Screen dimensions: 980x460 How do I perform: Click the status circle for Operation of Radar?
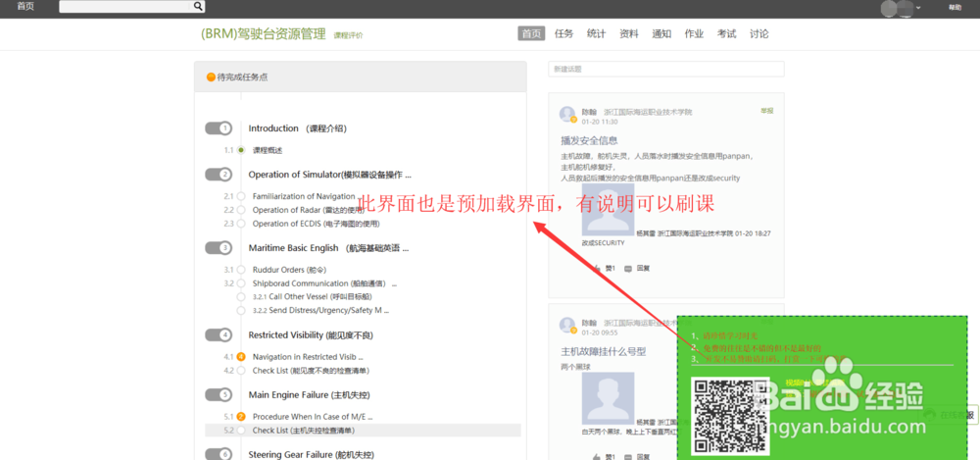[241, 210]
